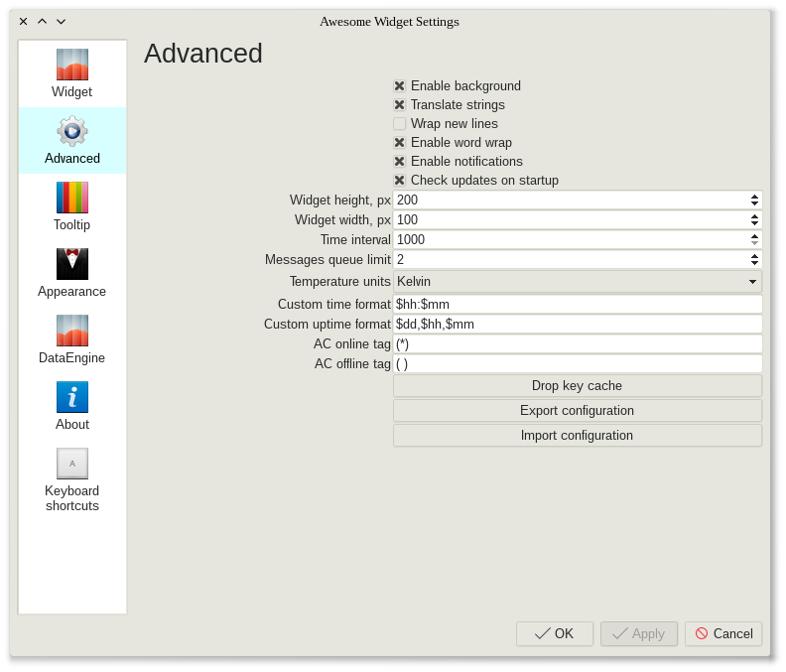Open the DataEngine page icon

(72, 331)
